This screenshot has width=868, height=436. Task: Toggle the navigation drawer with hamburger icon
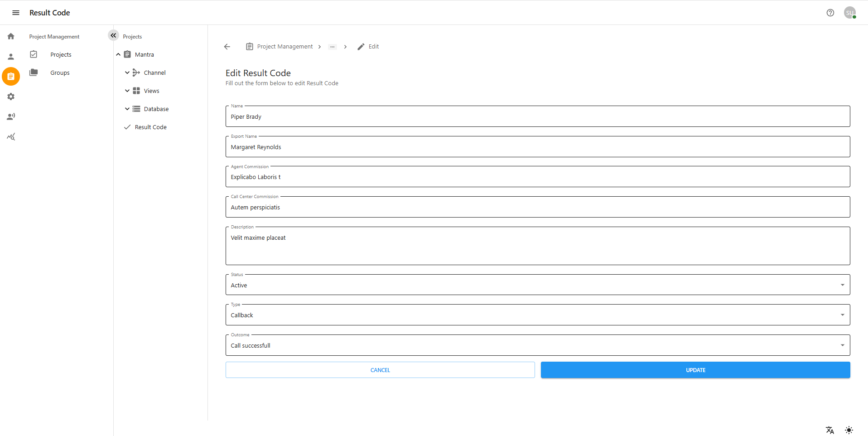[x=15, y=13]
